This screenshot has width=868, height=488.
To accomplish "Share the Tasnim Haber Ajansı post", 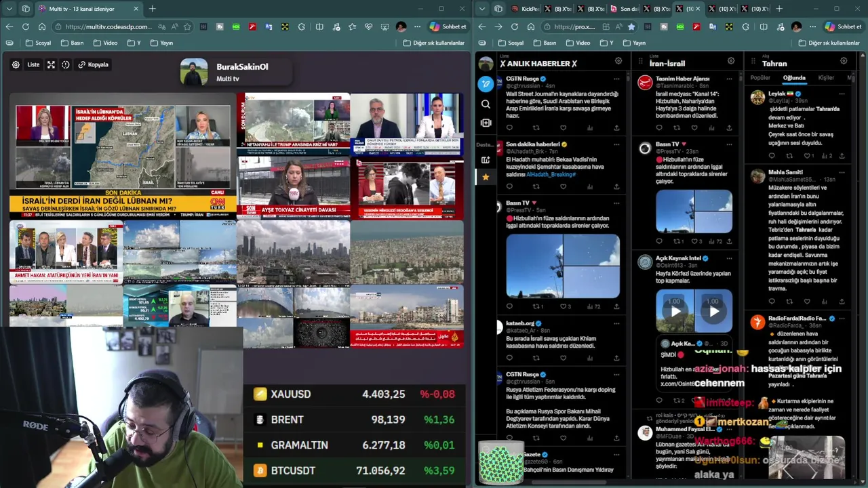I will (x=729, y=127).
